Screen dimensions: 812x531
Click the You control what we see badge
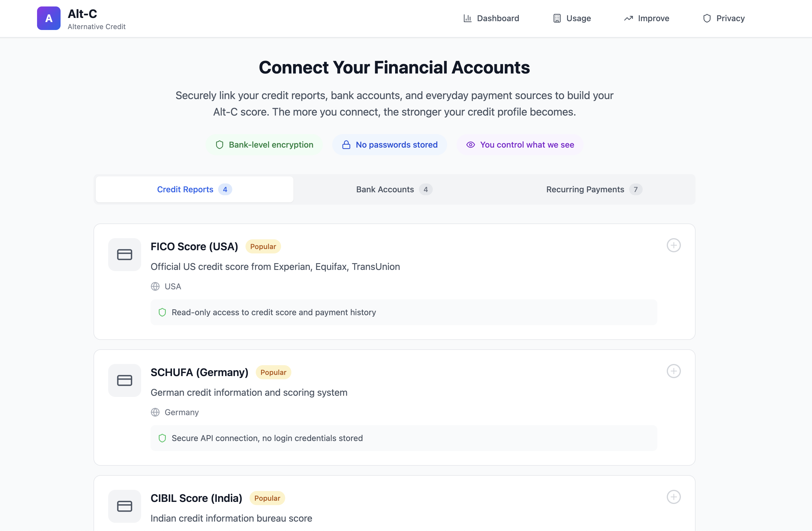coord(520,145)
